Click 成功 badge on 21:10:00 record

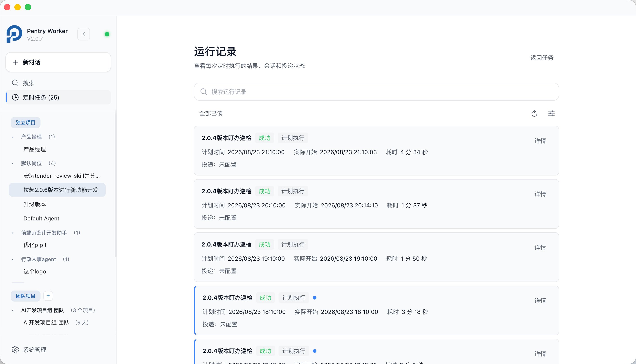(x=264, y=138)
